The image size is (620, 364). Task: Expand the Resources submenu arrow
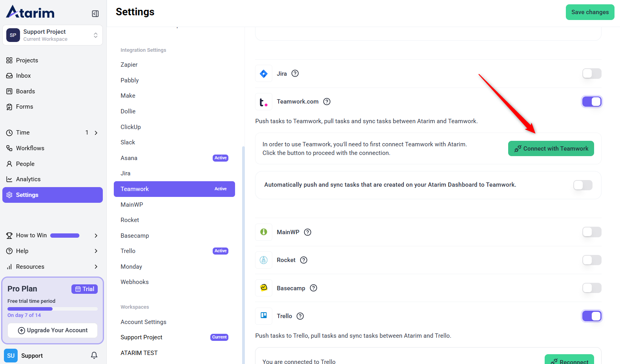pos(96,267)
